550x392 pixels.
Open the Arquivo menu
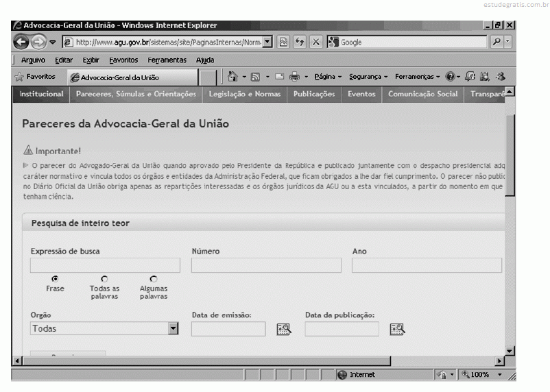point(33,60)
